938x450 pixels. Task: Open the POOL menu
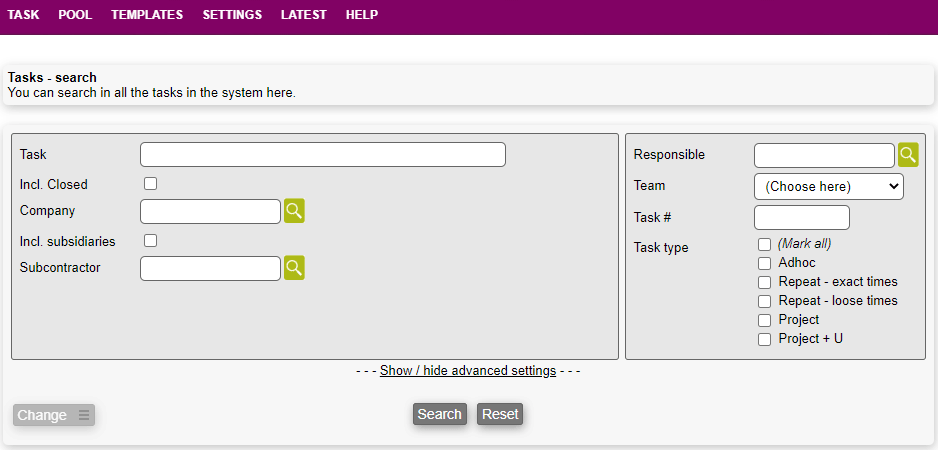pos(75,15)
